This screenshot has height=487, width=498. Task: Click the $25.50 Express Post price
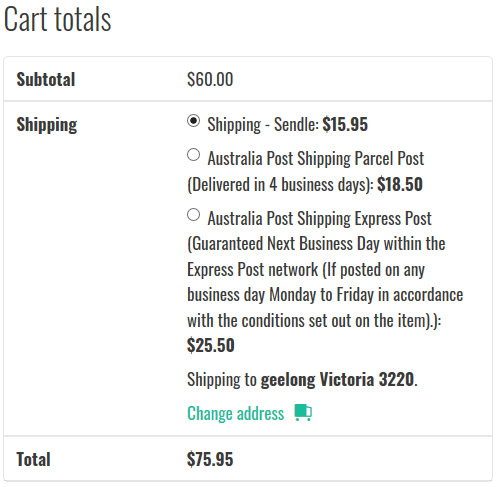point(211,345)
